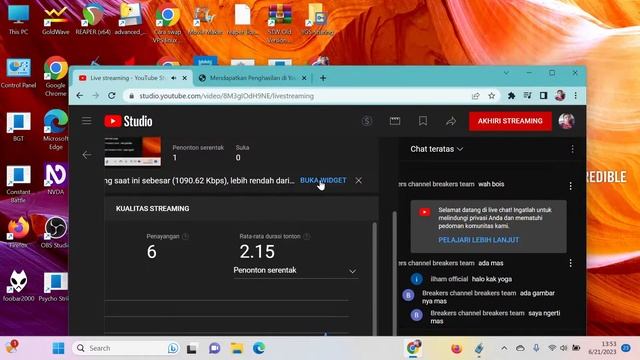Open the Control Panel desktop icon
The height and width of the screenshot is (360, 640).
[18, 73]
